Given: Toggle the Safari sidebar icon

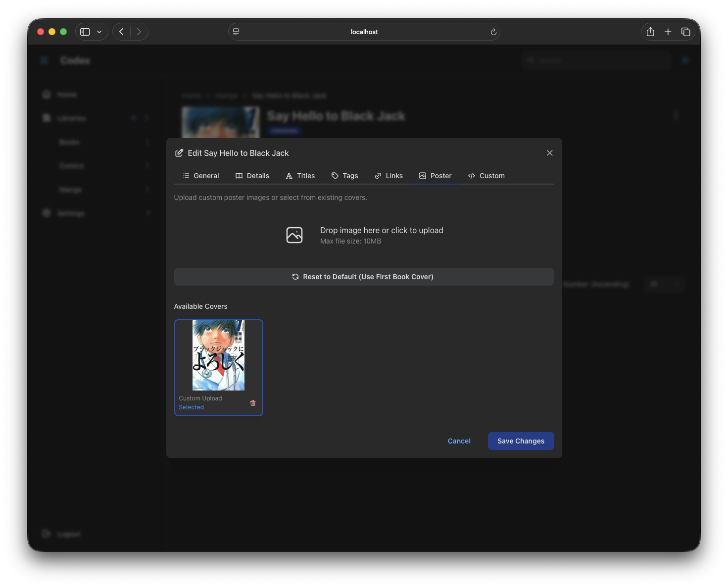Looking at the screenshot, I should point(85,32).
